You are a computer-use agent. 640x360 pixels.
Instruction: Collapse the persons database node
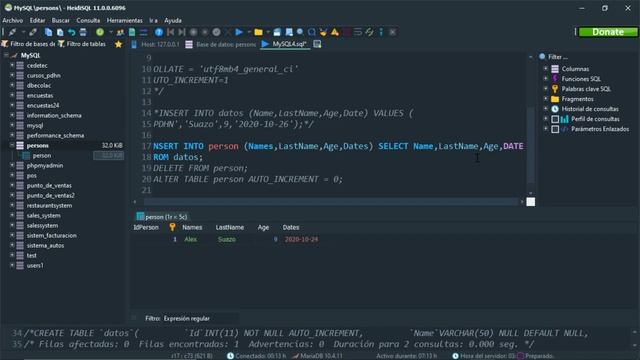tap(12, 145)
